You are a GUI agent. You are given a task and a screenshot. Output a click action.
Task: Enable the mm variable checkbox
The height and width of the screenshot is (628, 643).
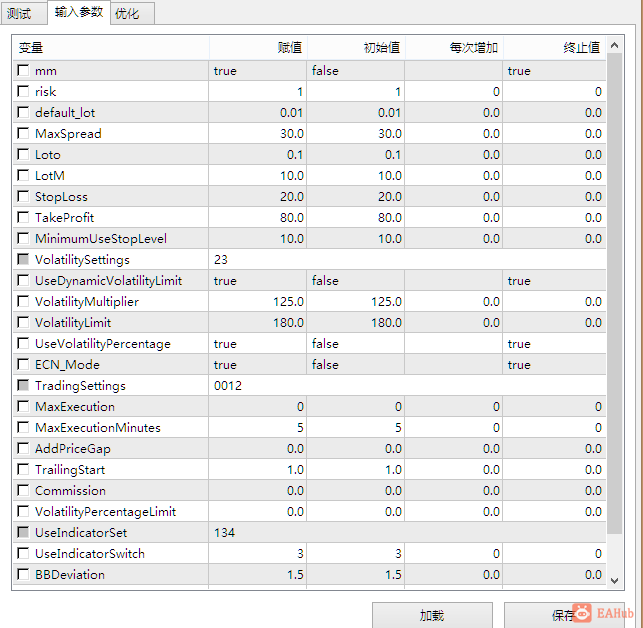(x=23, y=70)
